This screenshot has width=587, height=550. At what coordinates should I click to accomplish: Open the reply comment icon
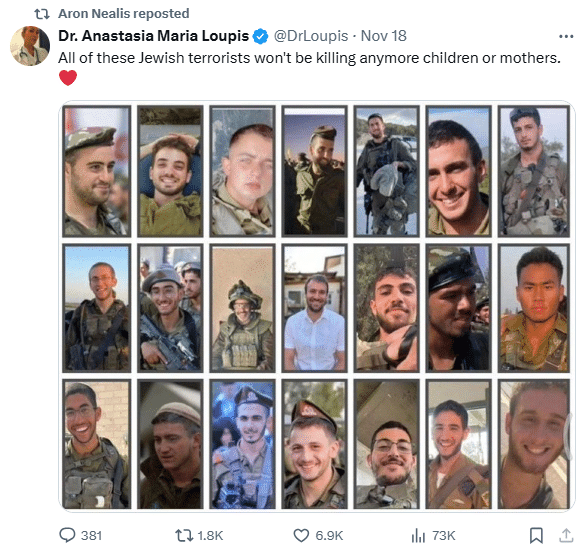(x=67, y=535)
